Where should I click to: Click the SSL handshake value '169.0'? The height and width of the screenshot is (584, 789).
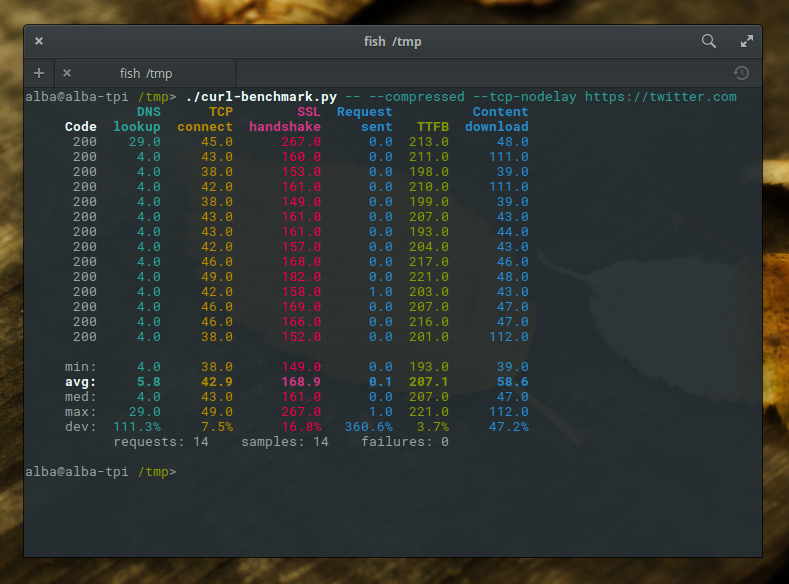301,307
